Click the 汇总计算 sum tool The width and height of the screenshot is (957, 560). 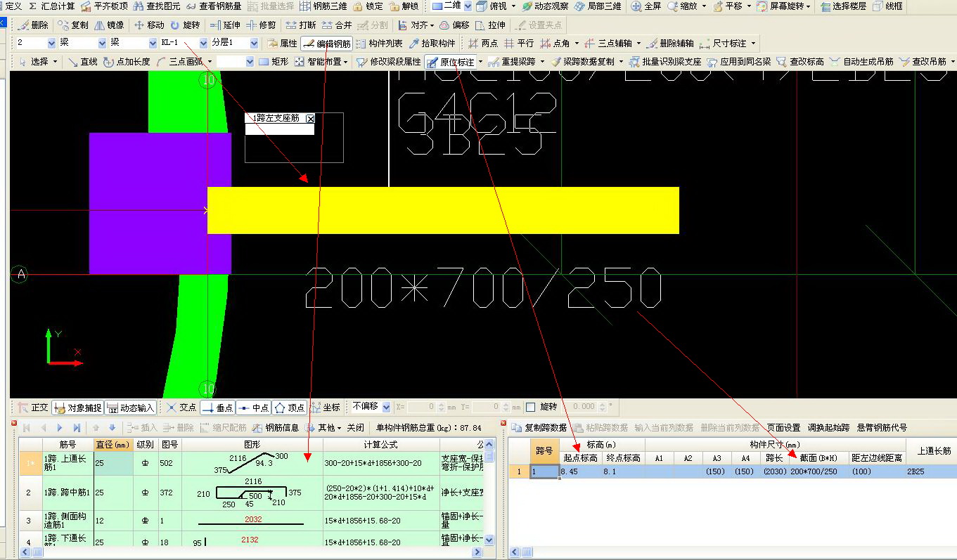coord(51,6)
